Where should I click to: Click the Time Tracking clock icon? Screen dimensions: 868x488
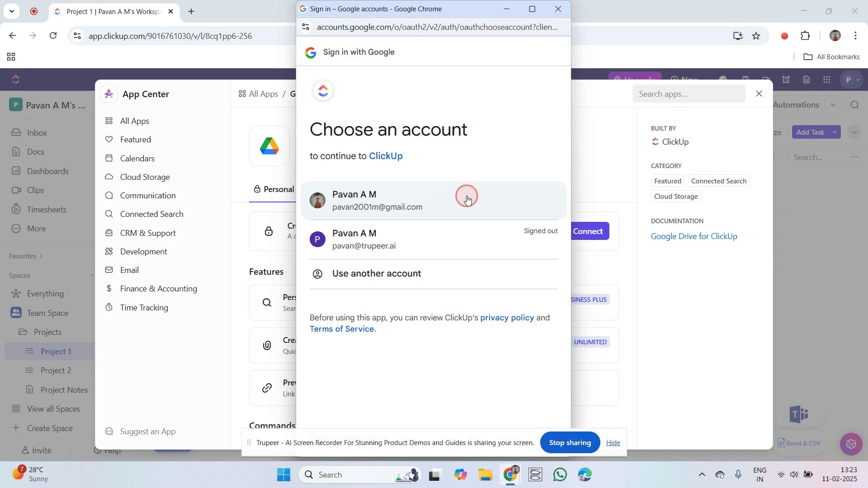click(109, 308)
